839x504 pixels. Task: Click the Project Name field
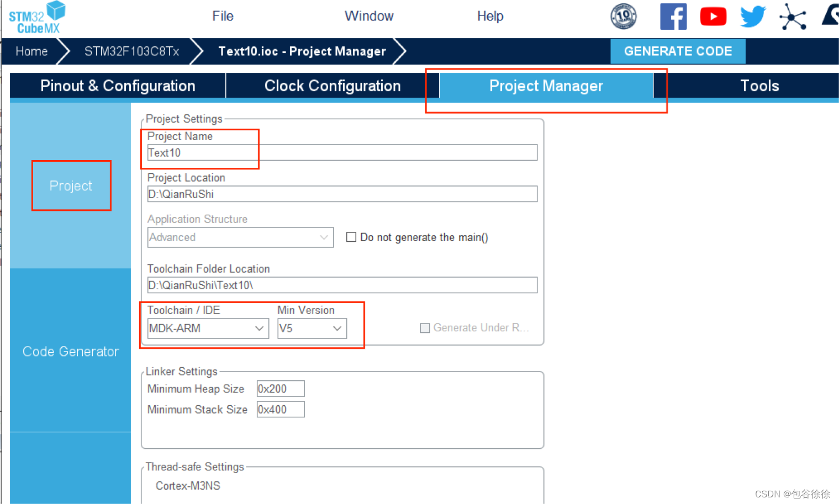click(342, 153)
